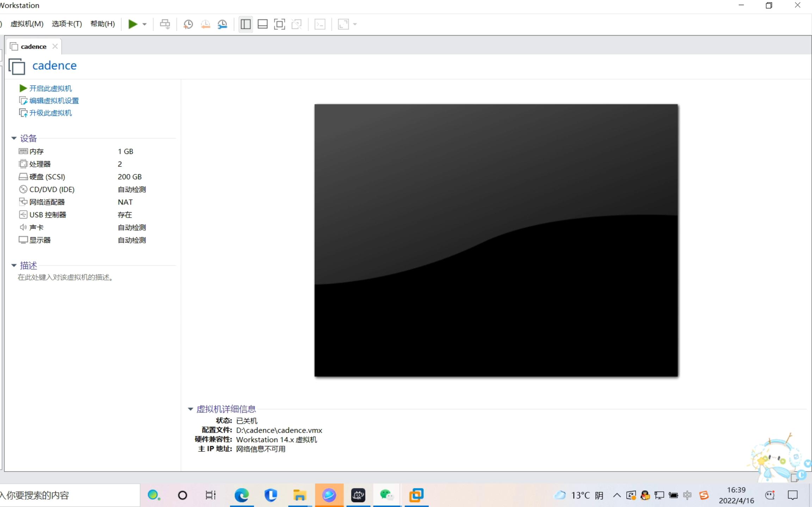812x507 pixels.
Task: Open the 虚拟机(M) menu
Action: pos(27,24)
